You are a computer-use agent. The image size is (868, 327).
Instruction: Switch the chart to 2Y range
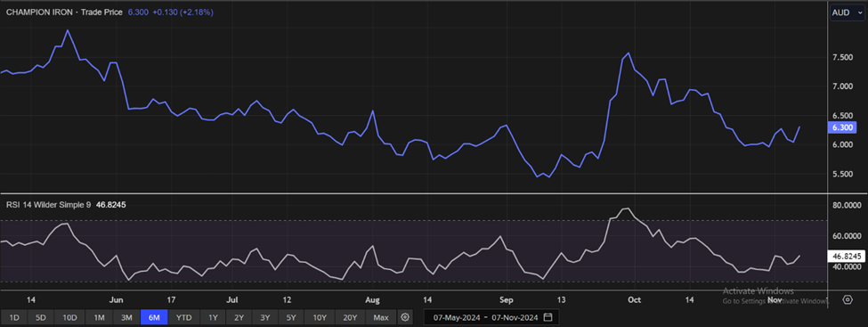click(239, 317)
